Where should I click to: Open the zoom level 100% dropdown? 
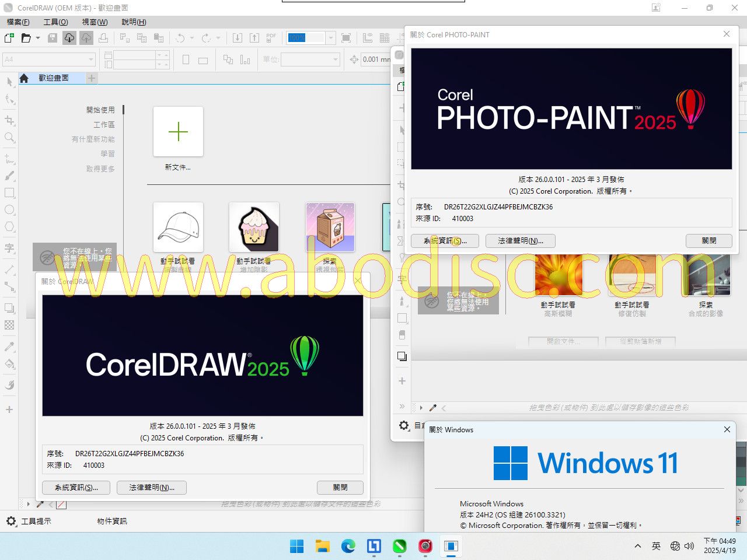tap(331, 38)
